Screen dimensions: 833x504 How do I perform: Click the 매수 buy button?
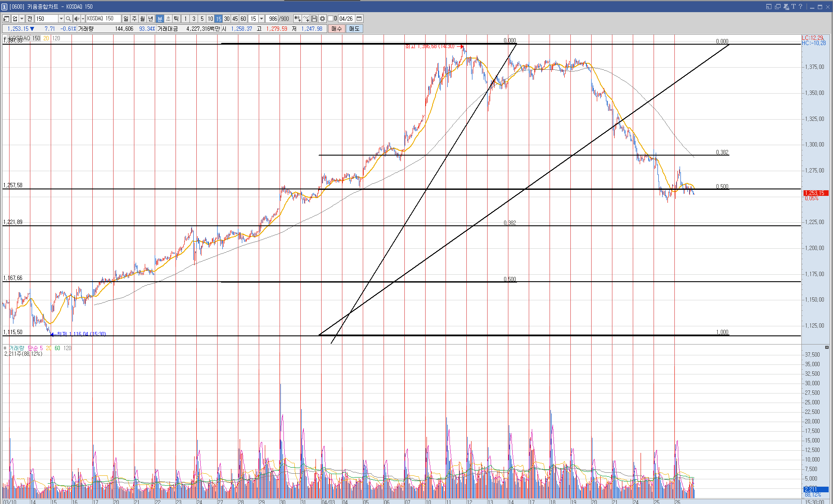[337, 29]
